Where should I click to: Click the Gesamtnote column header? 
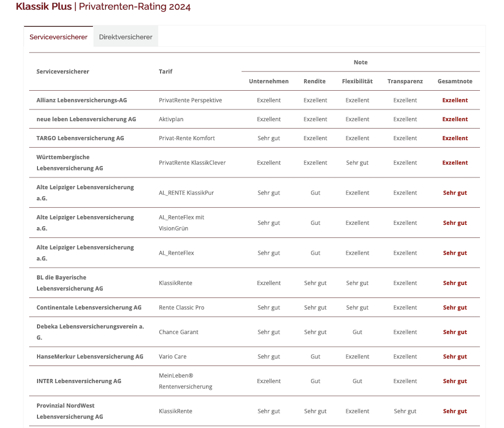[455, 81]
